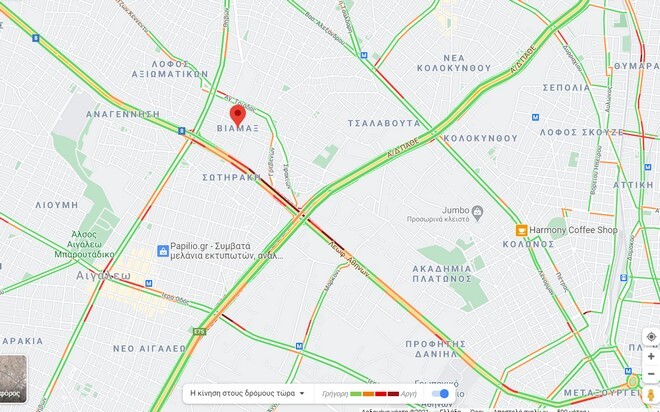Click the 'Η κίνηση στους δρόμους τώρα' selector

[247, 393]
